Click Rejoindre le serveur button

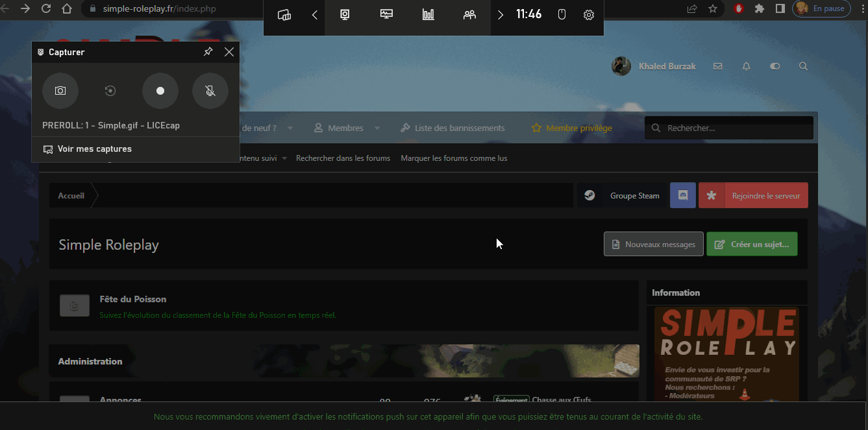[x=753, y=195]
